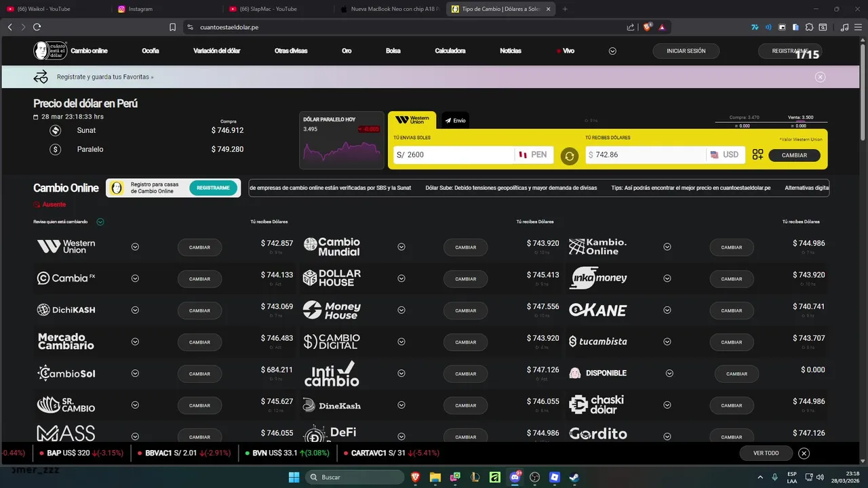Click the INICIAR SESIÓN button
The width and height of the screenshot is (868, 488).
(686, 51)
